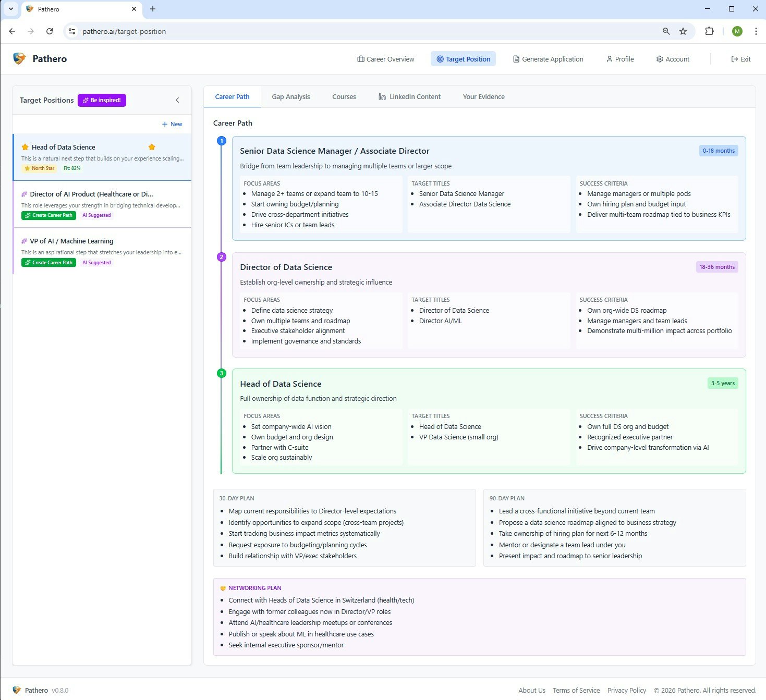Screen dimensions: 766x700
Task: Close the Pathero browser tab
Action: [134, 9]
